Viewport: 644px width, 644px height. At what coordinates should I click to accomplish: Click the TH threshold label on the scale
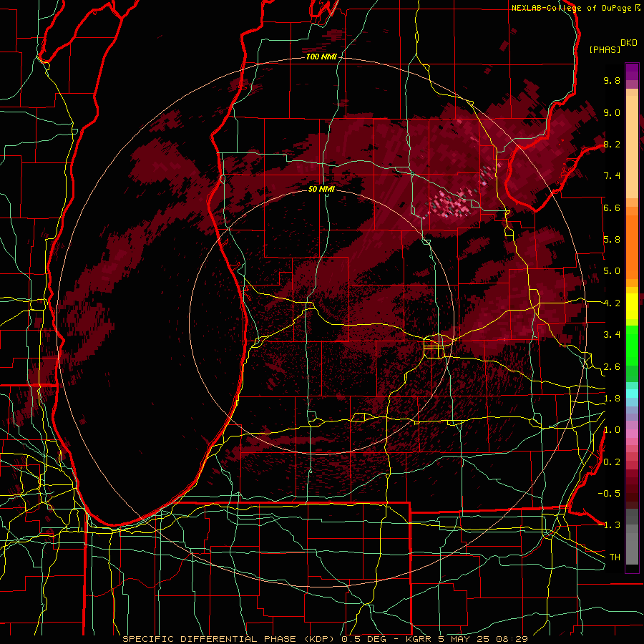pos(615,557)
